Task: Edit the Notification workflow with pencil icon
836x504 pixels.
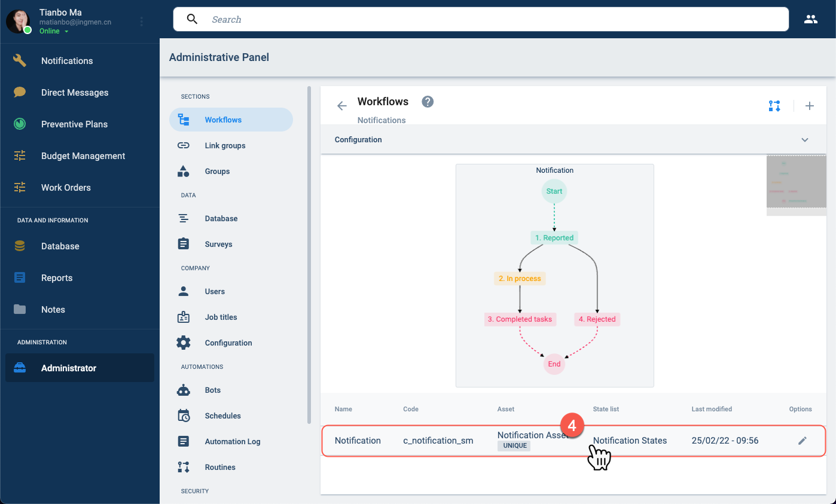Action: [x=803, y=441]
